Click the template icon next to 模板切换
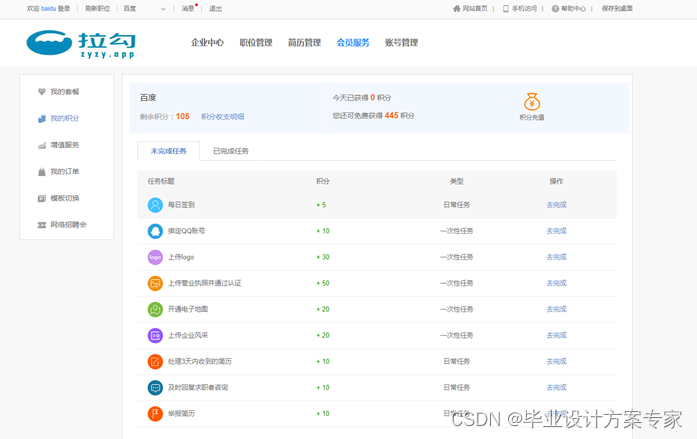The width and height of the screenshot is (697, 439). point(42,198)
